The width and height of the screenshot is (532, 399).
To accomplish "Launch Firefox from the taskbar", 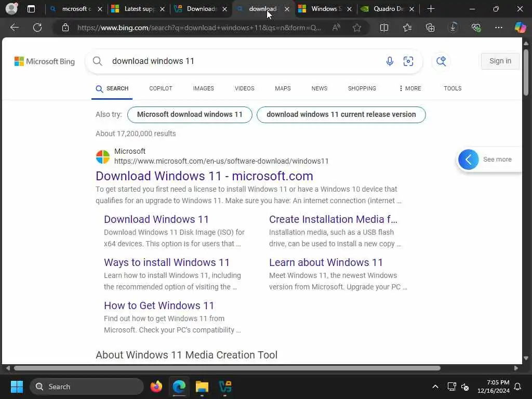I will coord(156,387).
